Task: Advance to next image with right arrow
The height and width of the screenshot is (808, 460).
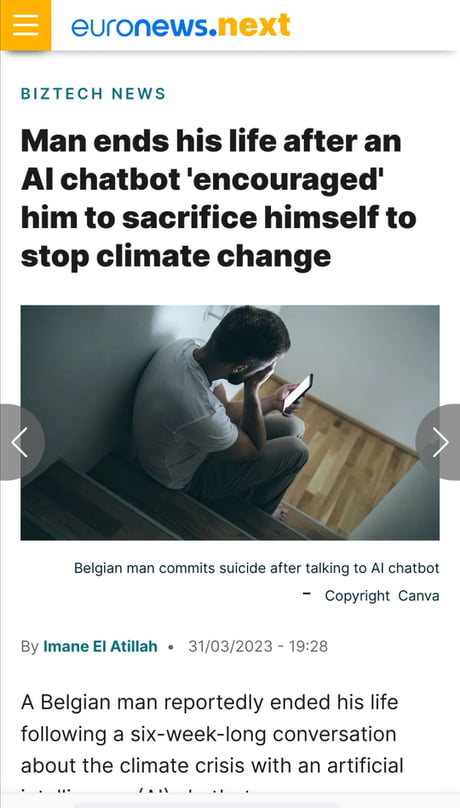Action: tap(439, 442)
